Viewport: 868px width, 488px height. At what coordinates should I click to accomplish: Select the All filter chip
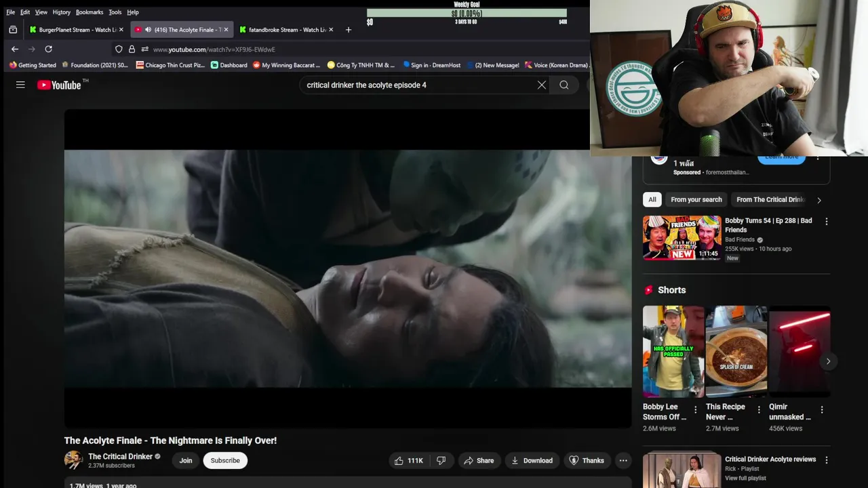point(652,199)
